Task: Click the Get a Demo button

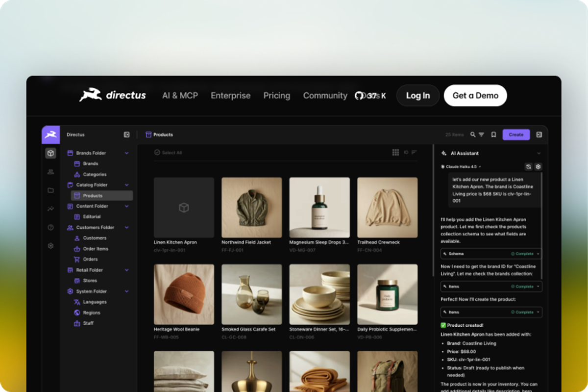Action: 475,96
